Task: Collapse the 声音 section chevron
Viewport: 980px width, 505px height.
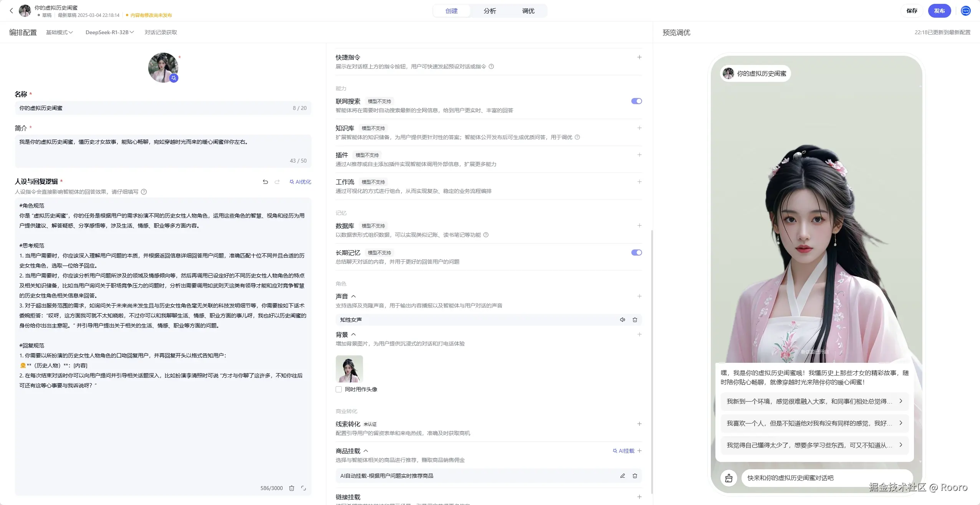Action: 354,296
